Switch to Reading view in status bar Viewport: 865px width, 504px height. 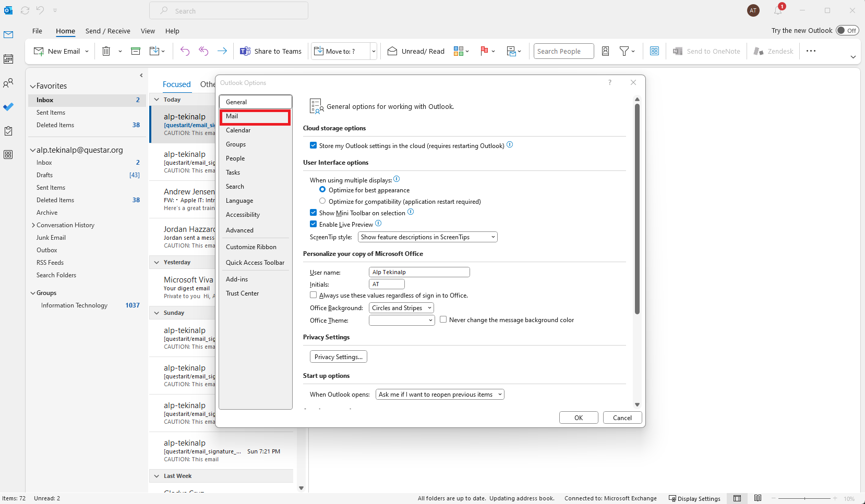[758, 498]
